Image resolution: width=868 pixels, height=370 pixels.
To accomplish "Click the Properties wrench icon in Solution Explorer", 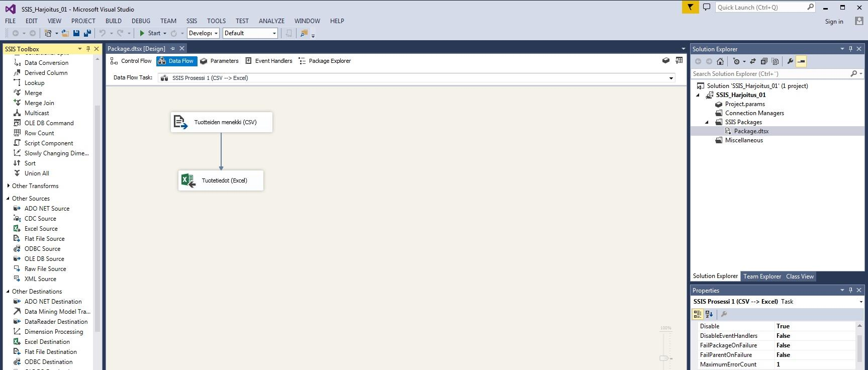I will pyautogui.click(x=790, y=61).
